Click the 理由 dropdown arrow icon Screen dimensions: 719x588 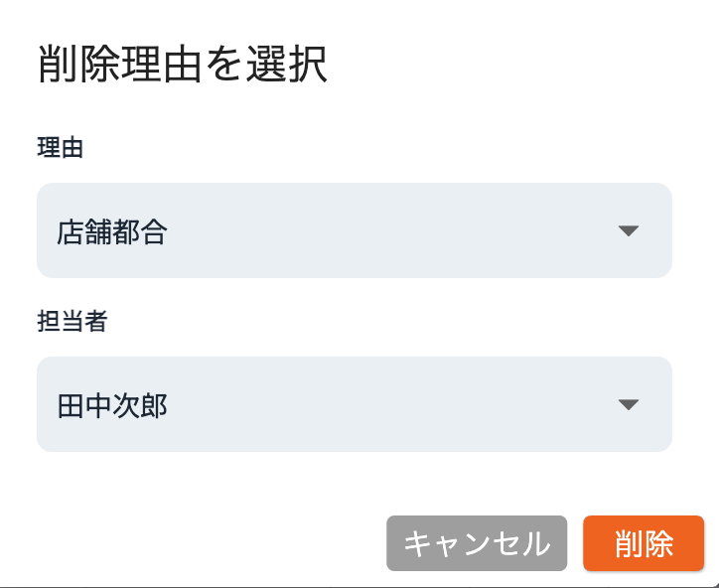627,230
